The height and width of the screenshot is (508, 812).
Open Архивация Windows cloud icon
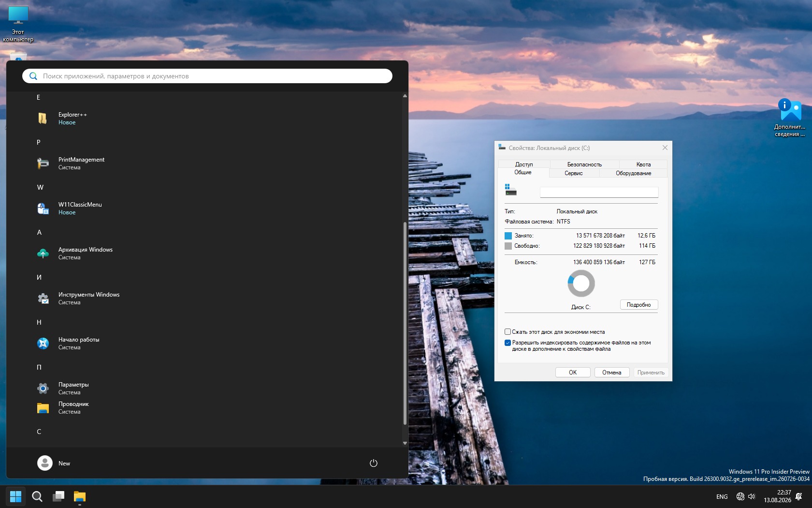[x=43, y=254]
